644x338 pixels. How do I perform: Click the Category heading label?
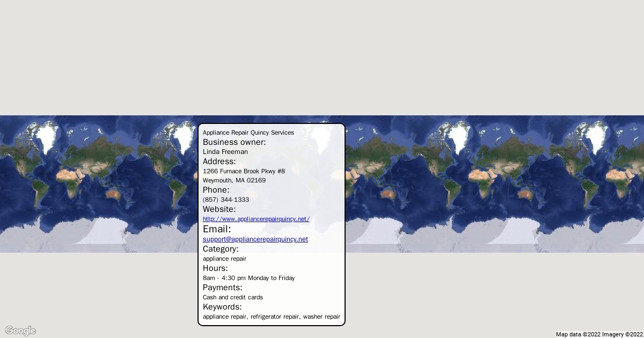click(x=221, y=249)
